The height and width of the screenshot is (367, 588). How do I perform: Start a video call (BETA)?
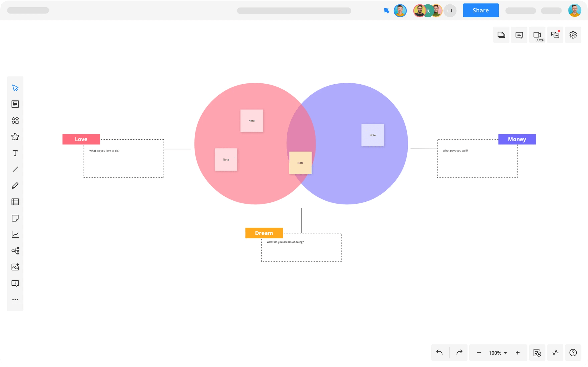[x=537, y=35]
